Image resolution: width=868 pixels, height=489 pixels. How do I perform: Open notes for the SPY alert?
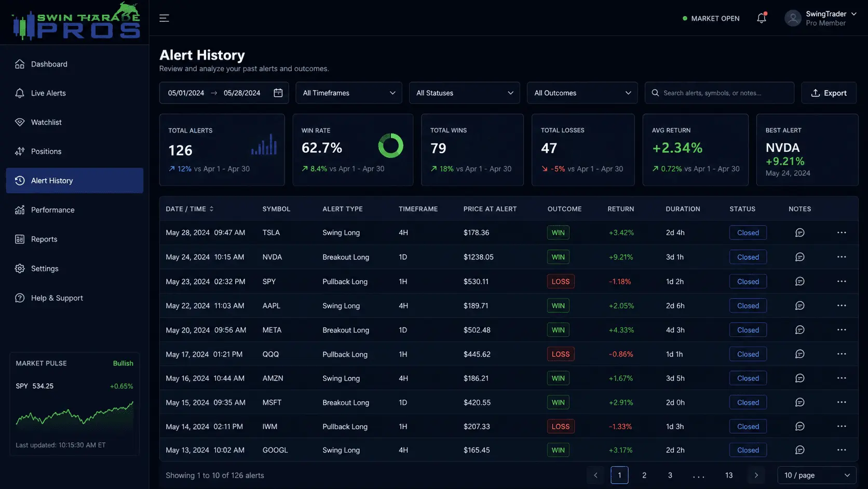[799, 282]
